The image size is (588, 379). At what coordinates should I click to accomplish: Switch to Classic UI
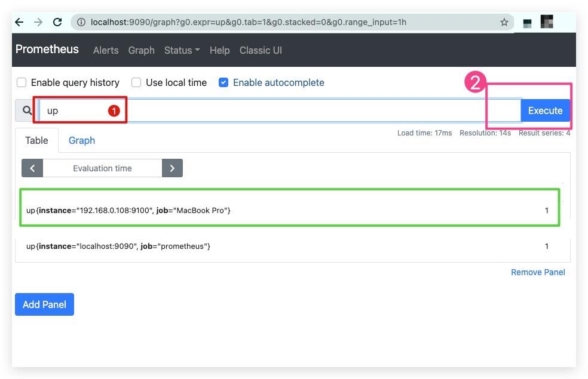pyautogui.click(x=261, y=50)
